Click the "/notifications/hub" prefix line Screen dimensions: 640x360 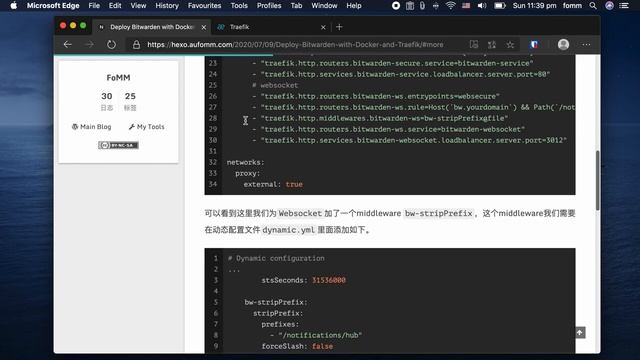click(316, 335)
